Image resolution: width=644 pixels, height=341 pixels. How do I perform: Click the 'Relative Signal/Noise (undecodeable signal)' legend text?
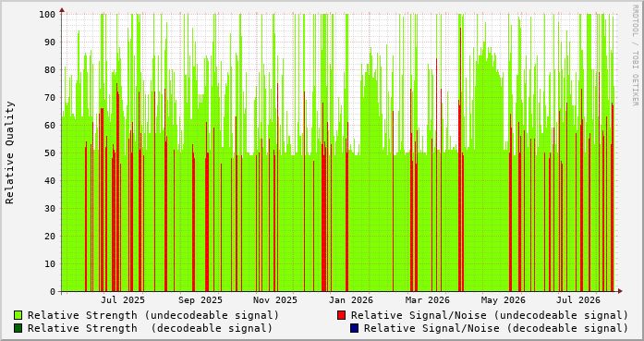490,315
